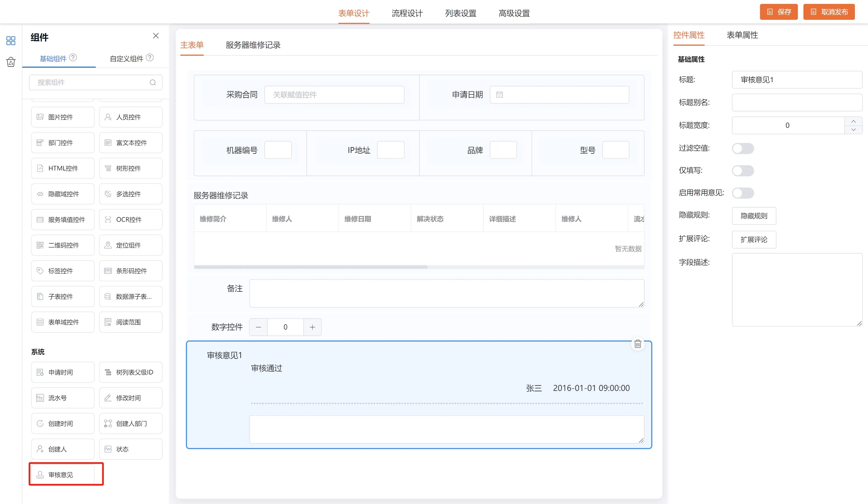Screen dimensions: 868x504
Task: Open the calendar icon in 申请日期 field
Action: click(500, 95)
